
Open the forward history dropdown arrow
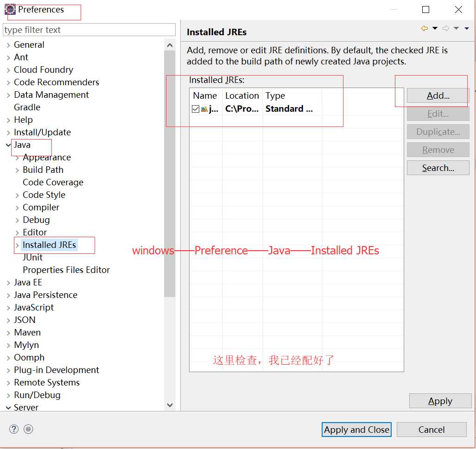coord(456,28)
